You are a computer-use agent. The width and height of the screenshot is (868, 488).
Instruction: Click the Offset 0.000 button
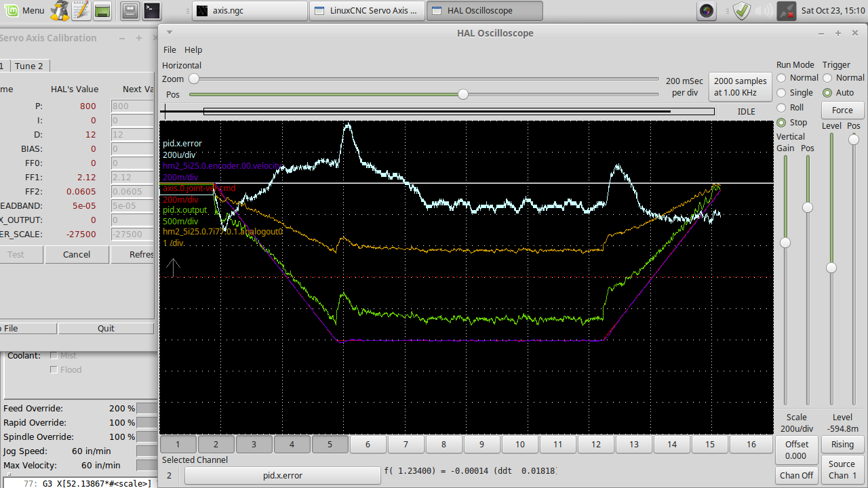pos(796,450)
